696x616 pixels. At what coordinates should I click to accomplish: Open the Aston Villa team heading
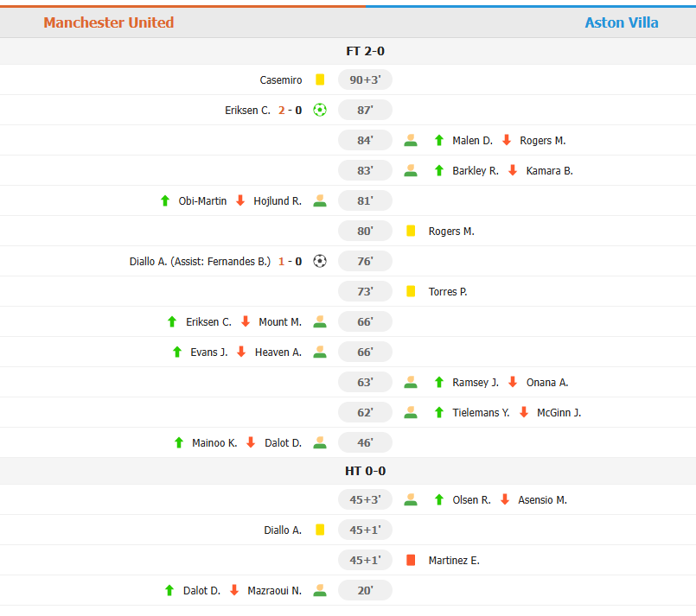click(x=622, y=22)
